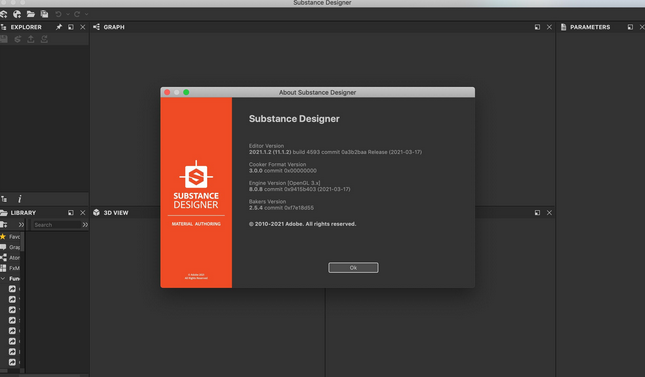Screen dimensions: 645x377
Task: Close the Library panel
Action: 83,213
